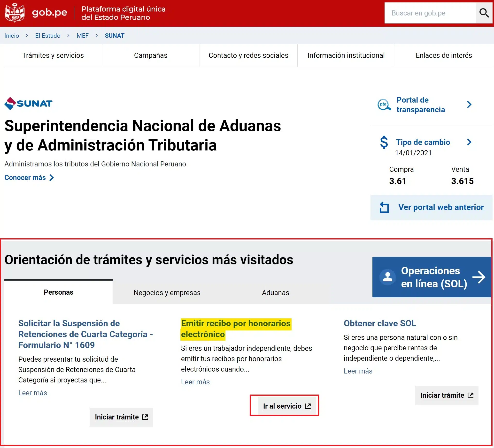Click the search magnifier icon
Viewport: 494px width, 448px height.
point(484,13)
